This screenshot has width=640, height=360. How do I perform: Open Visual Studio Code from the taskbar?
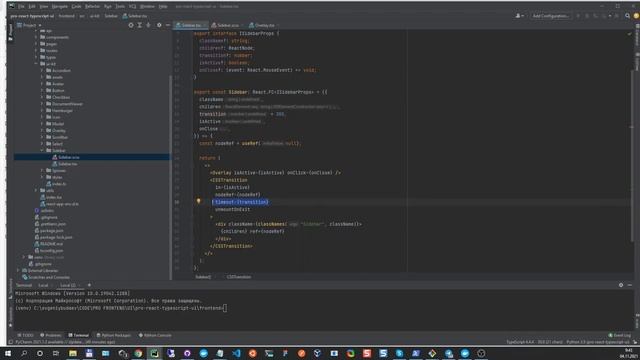pos(236,353)
